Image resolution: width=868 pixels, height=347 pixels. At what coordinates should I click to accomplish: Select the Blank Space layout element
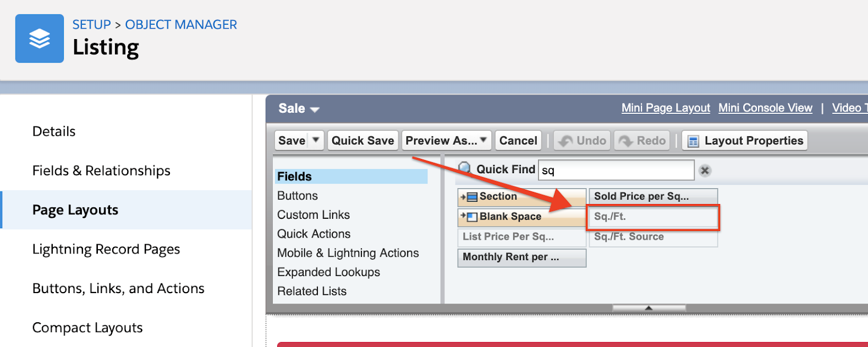point(520,217)
